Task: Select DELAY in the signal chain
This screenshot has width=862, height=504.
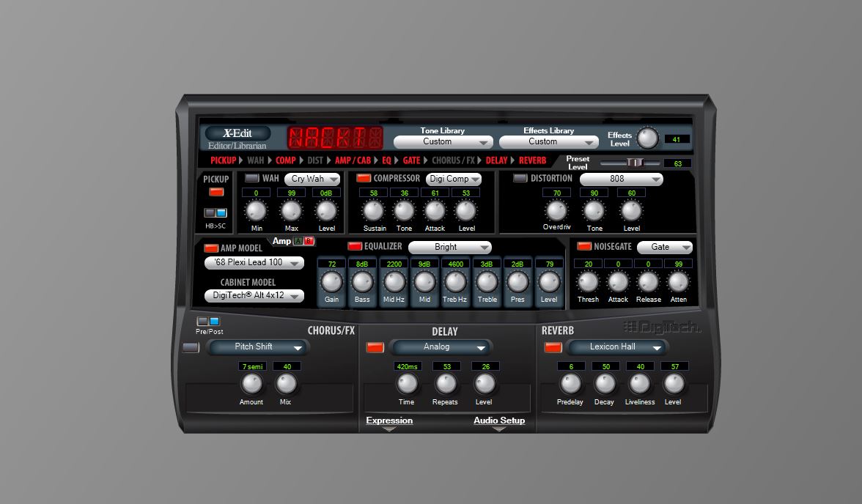Action: [496, 160]
